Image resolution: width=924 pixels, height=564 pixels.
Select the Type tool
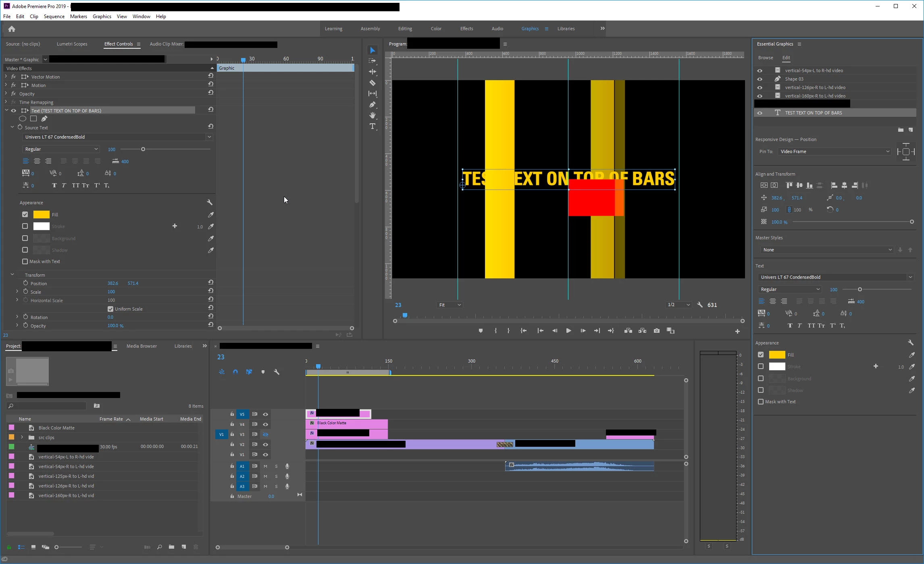(x=373, y=126)
